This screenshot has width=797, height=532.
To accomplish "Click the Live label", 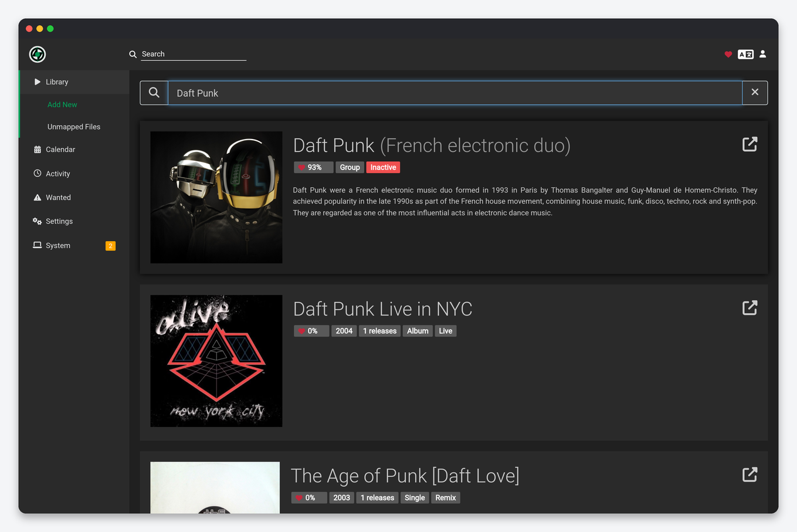I will coord(446,331).
